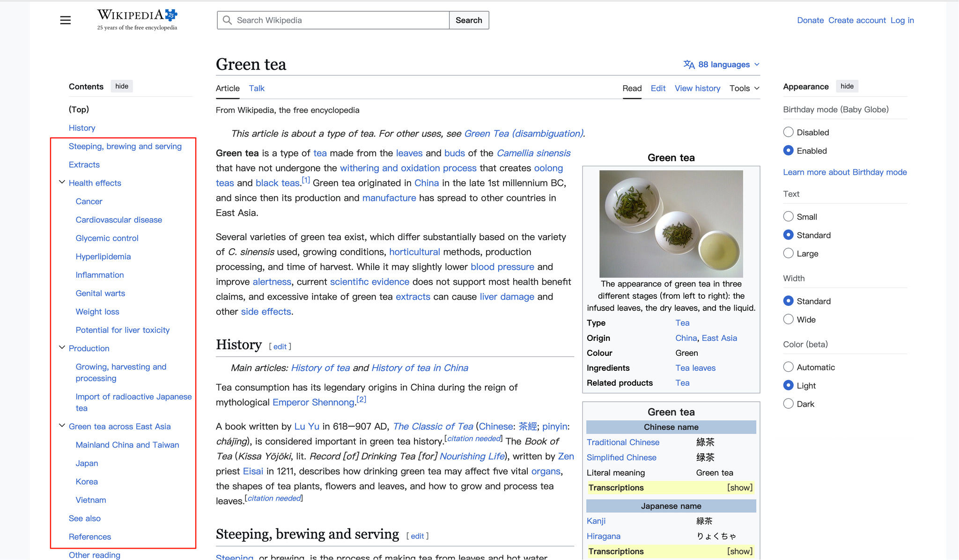Click the search magnifier icon
Screen dimensions: 959x560
pyautogui.click(x=228, y=20)
